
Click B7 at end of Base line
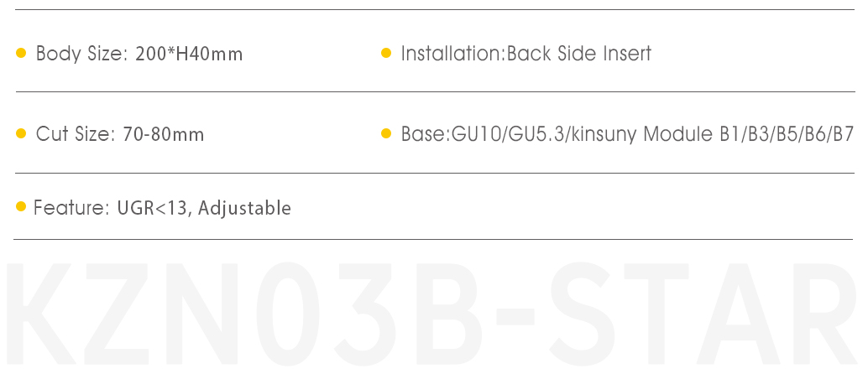click(x=843, y=134)
